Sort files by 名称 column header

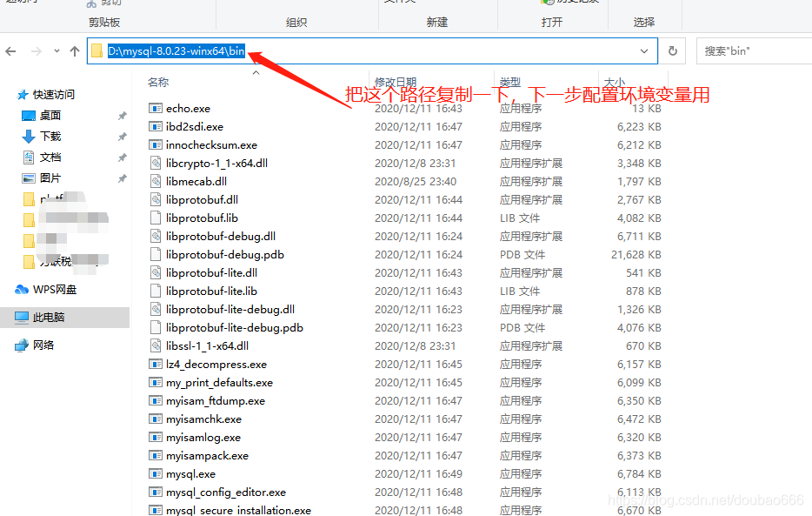click(x=158, y=83)
